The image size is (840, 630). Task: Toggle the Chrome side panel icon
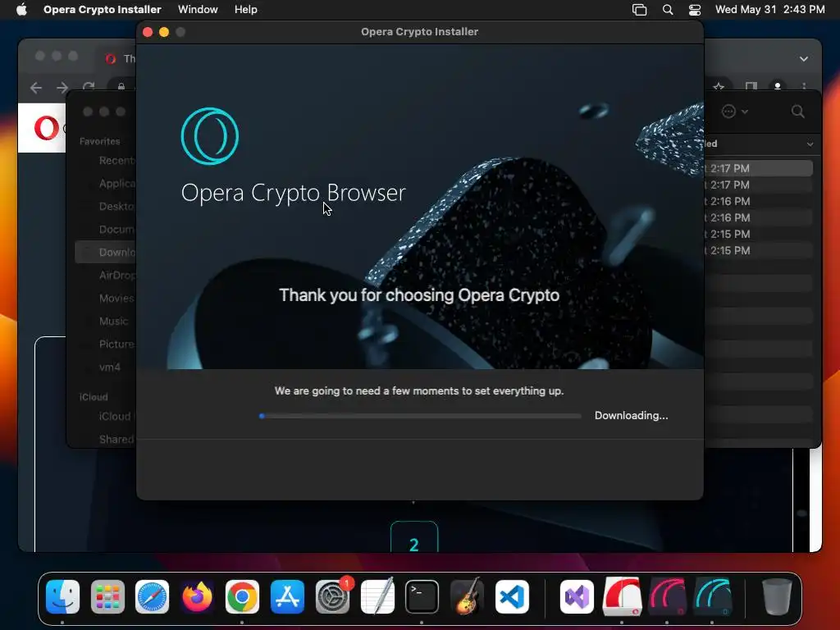click(x=751, y=85)
